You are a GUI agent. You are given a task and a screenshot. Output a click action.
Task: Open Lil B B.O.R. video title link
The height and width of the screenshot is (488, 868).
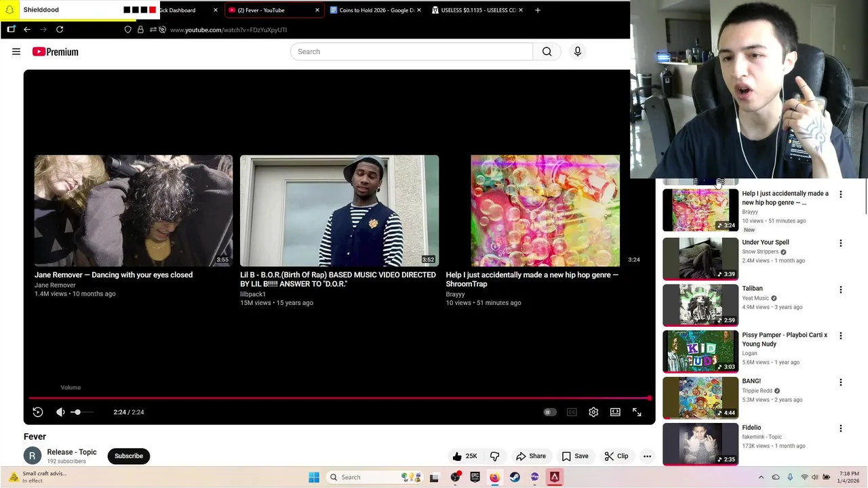(x=338, y=279)
